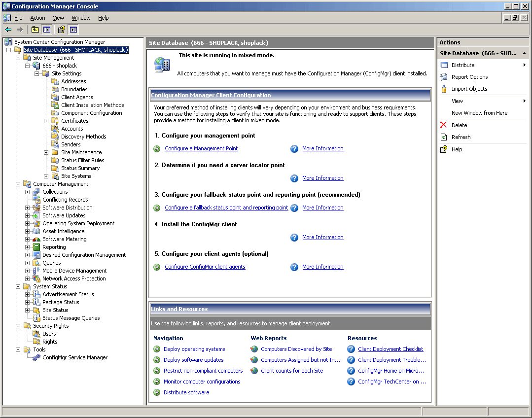Open ConfigMgr Home on Microsoft resource link

391,371
